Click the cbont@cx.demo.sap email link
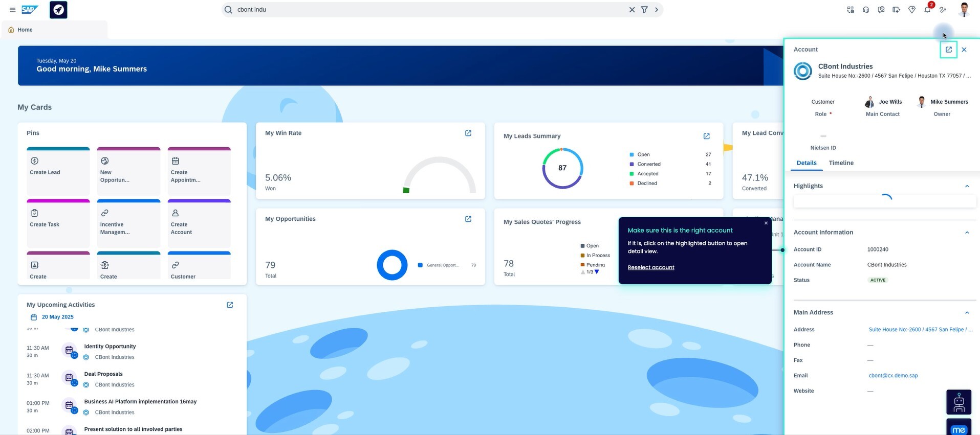Screen dimensions: 980x435 (893, 376)
